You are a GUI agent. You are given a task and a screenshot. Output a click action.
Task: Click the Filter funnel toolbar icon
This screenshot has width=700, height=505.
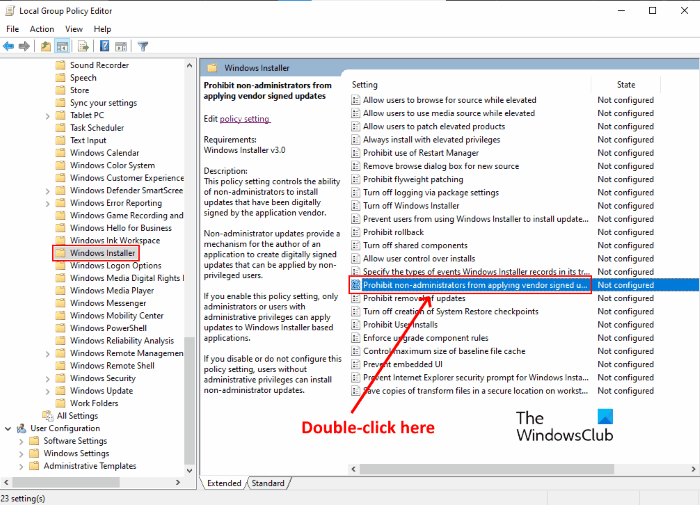pyautogui.click(x=143, y=46)
